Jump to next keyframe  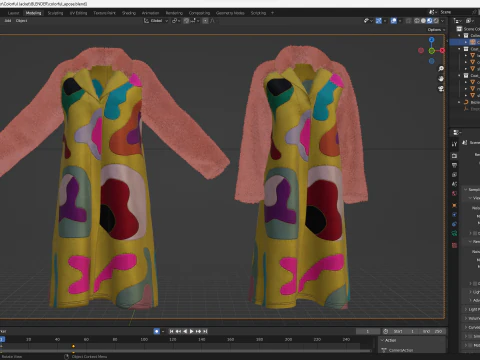[x=199, y=331]
